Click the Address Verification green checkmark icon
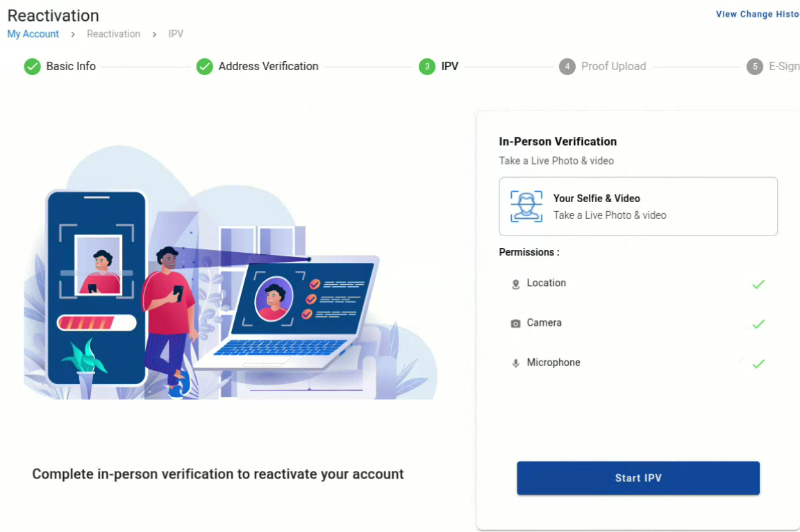 [204, 67]
